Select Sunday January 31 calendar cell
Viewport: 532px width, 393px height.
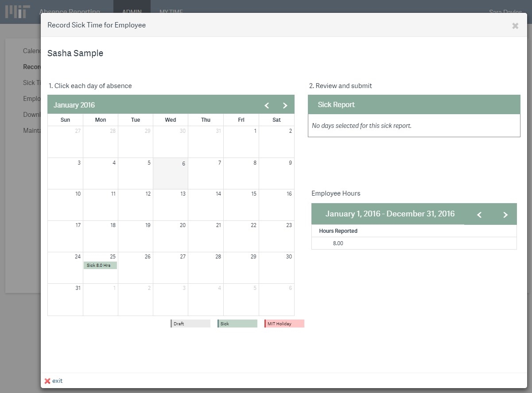(65, 299)
